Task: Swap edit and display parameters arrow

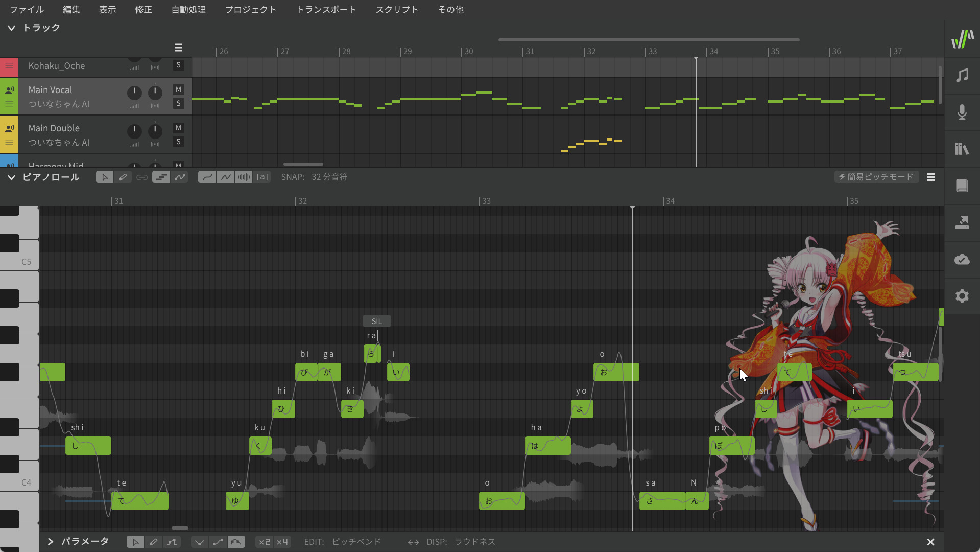Action: [413, 542]
